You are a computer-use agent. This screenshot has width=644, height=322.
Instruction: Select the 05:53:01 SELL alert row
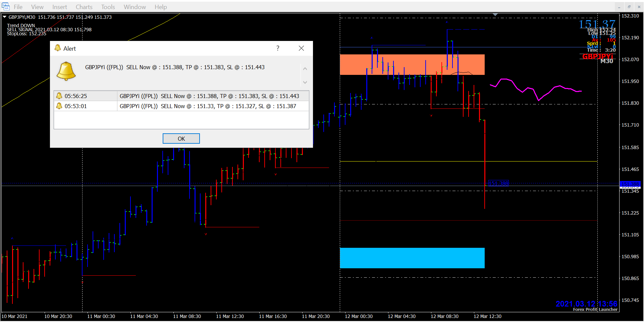point(208,106)
